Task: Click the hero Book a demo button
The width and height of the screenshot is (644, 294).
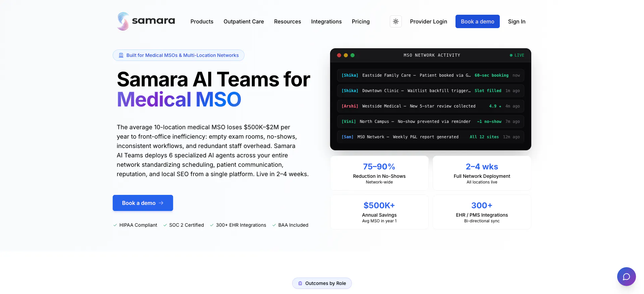Action: tap(143, 203)
